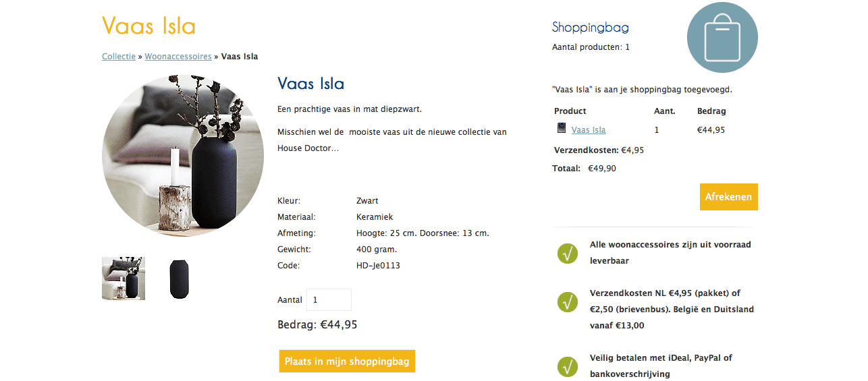
Task: Click the green checkmark beside Veilig betalen
Action: (567, 366)
